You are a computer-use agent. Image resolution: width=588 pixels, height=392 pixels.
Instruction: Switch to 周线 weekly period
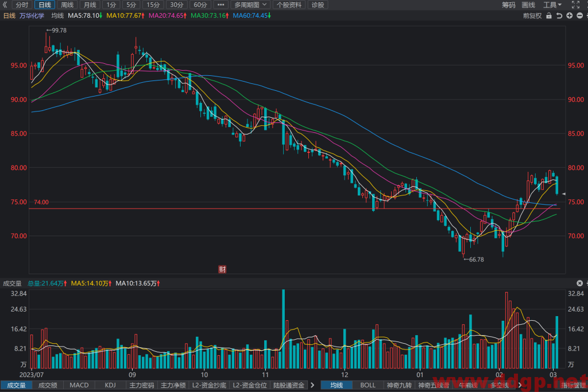(x=67, y=5)
